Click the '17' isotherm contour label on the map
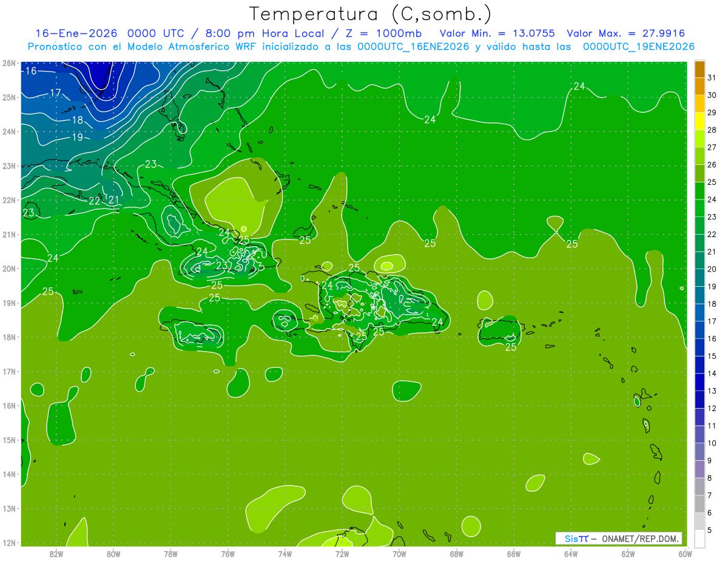This screenshot has width=728, height=562. click(x=55, y=93)
